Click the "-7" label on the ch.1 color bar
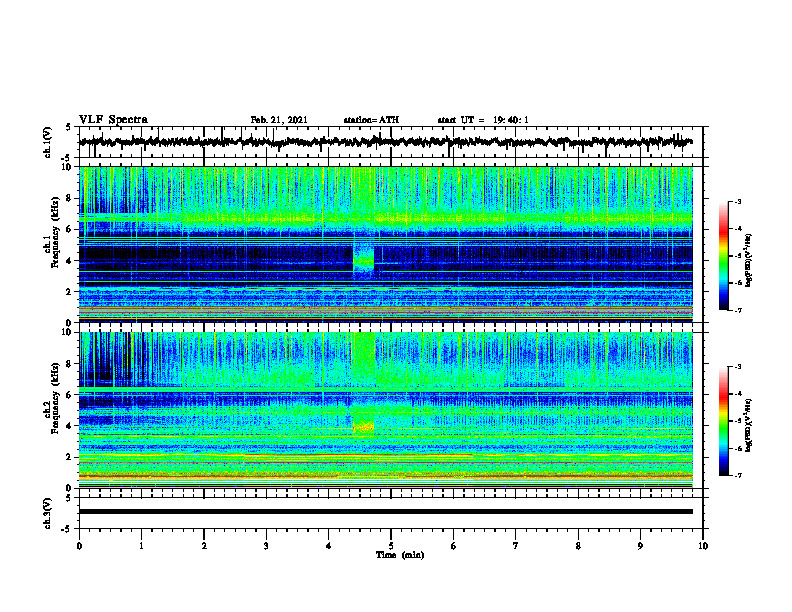 click(x=737, y=310)
